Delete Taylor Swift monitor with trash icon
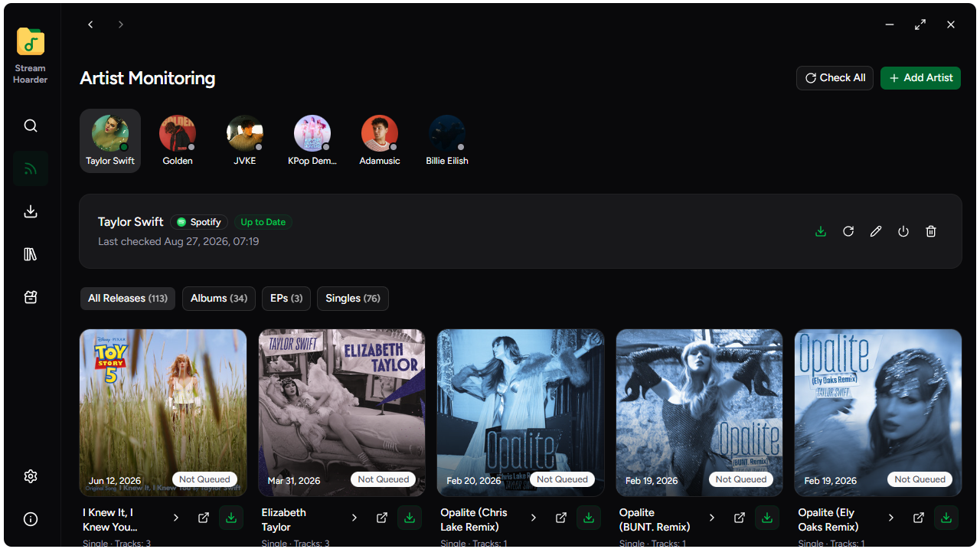This screenshot has height=549, width=980. [931, 231]
